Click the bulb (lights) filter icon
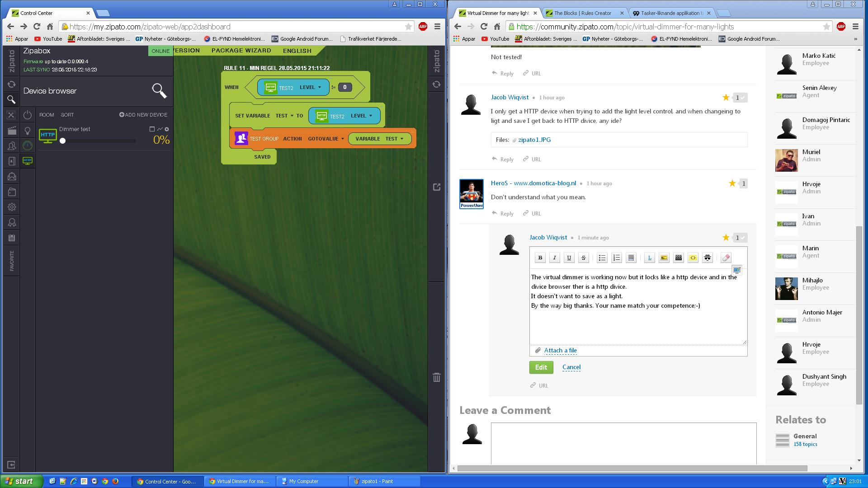868x488 pixels. [x=28, y=131]
